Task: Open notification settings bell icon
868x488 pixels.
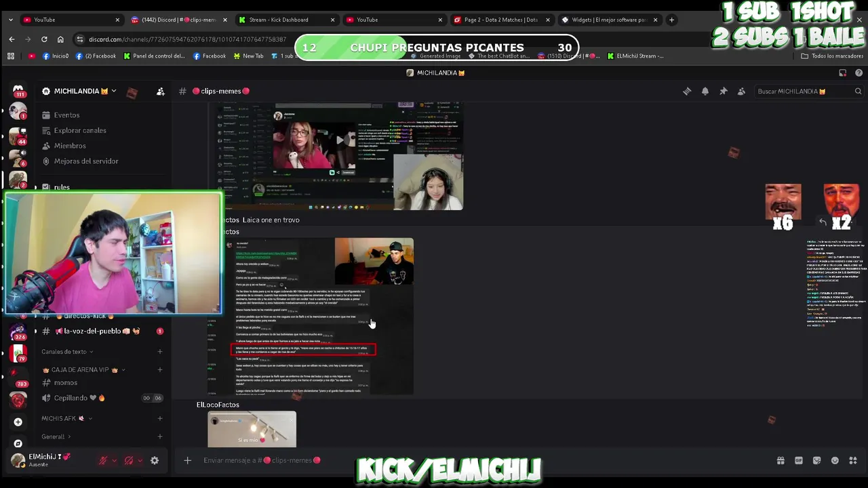Action: (705, 91)
